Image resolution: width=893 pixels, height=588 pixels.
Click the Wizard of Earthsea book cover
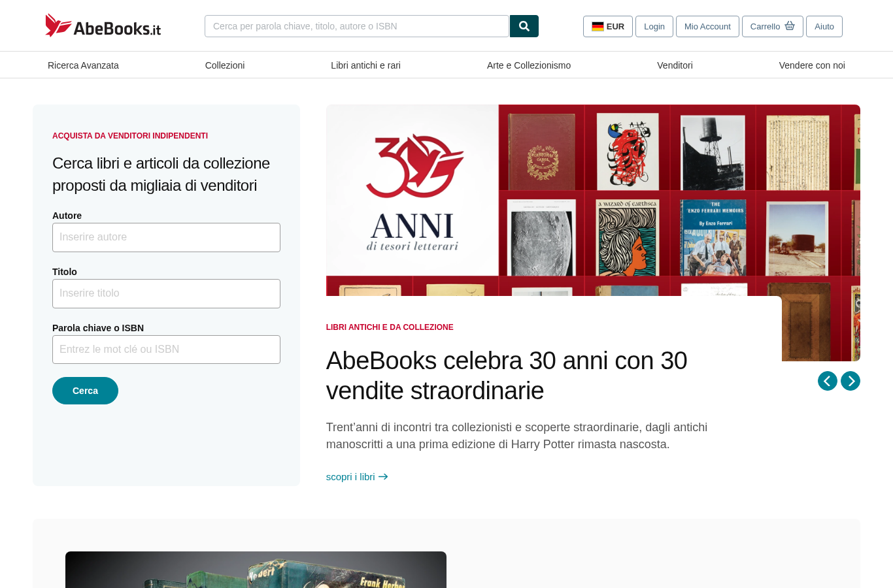[628, 237]
